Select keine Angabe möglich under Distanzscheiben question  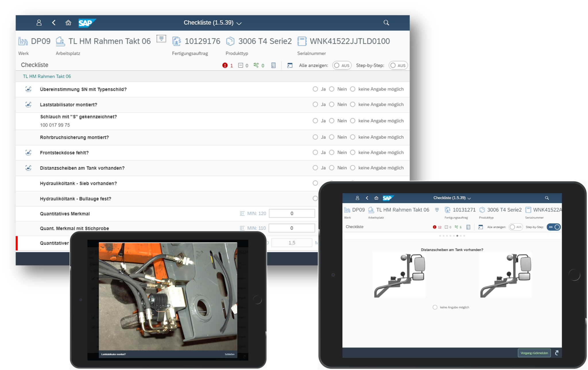coord(435,307)
